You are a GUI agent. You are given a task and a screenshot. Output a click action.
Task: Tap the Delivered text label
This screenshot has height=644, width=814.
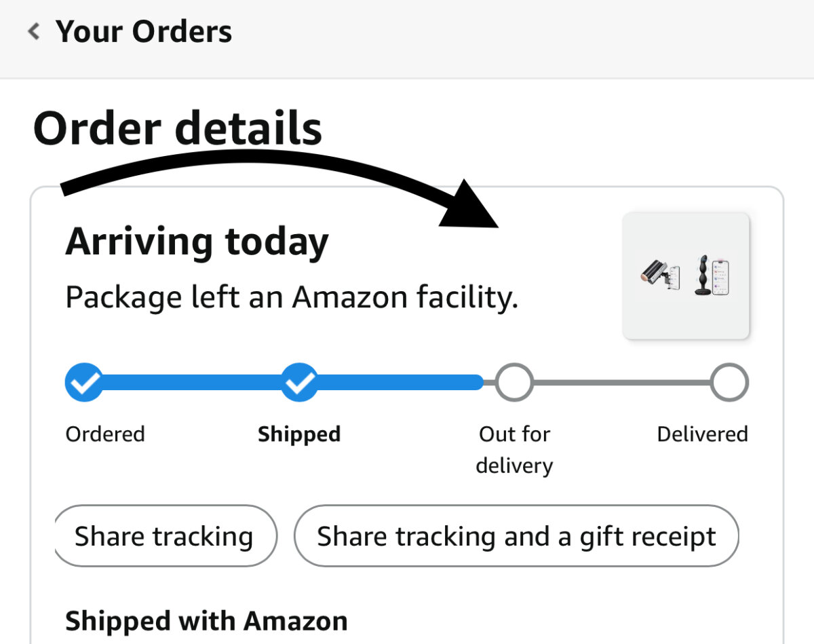pos(702,434)
